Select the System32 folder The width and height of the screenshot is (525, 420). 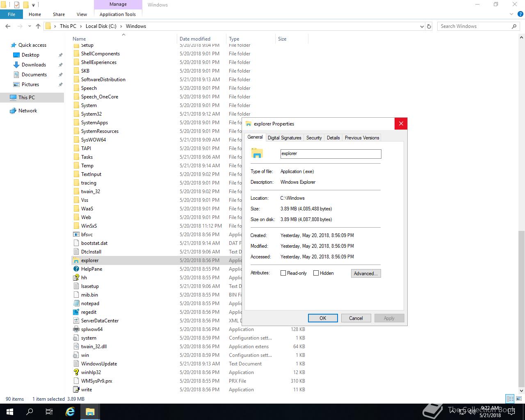[91, 114]
